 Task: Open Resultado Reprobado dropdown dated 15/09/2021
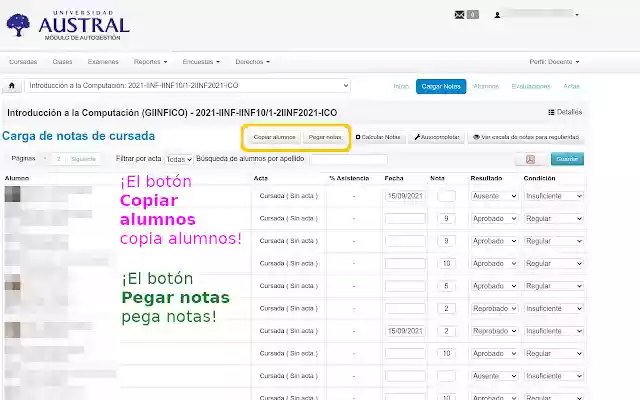(x=494, y=331)
